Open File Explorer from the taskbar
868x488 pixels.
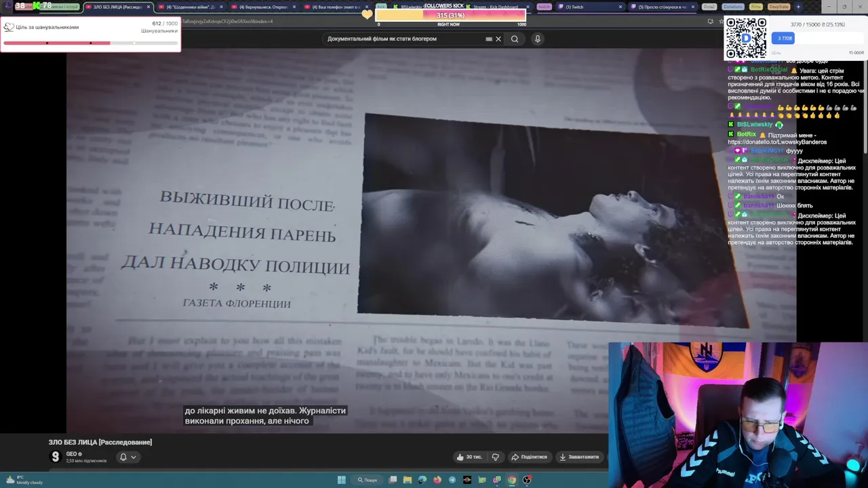point(408,480)
